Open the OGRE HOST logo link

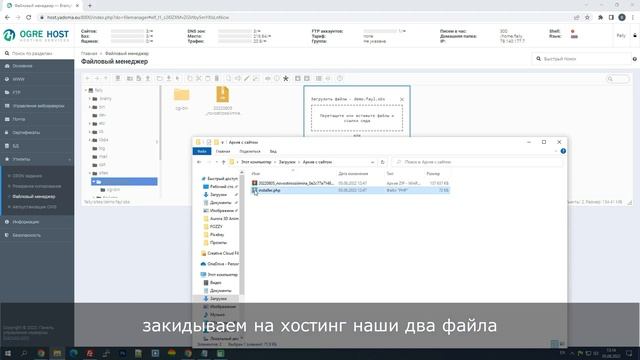(x=36, y=35)
